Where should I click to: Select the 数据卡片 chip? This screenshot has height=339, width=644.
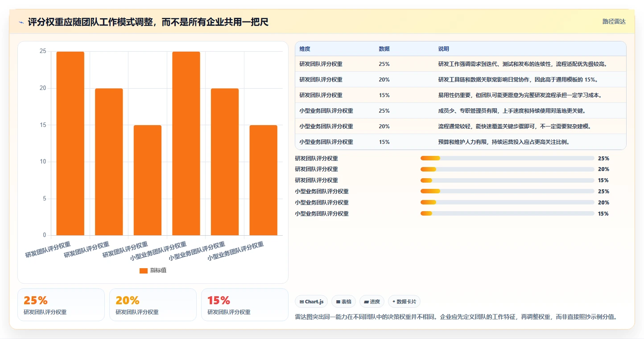pyautogui.click(x=404, y=302)
